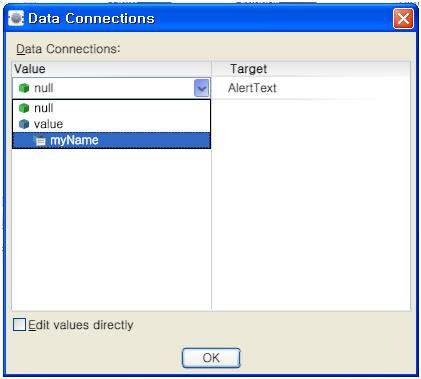Confirm with the OK button
This screenshot has height=379, width=421.
coord(211,358)
